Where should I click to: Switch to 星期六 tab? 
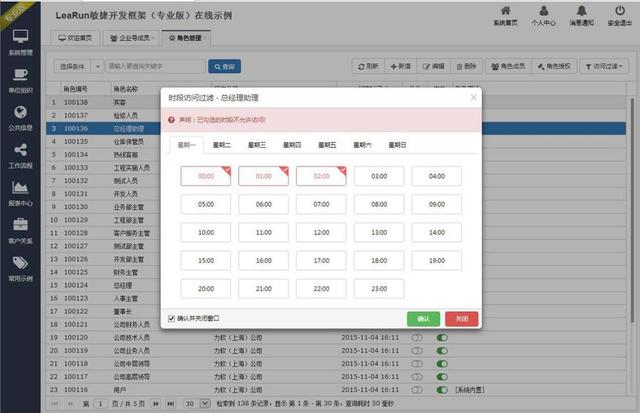pos(362,145)
